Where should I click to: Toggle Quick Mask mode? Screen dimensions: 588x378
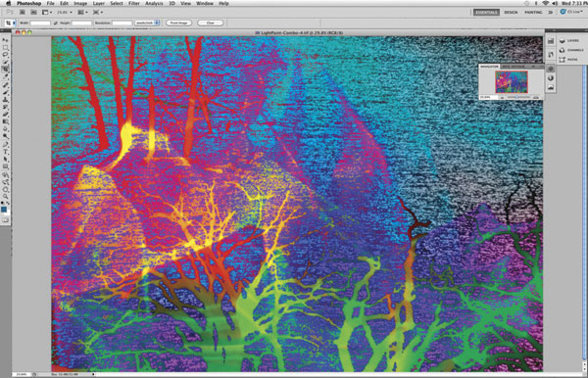5,220
